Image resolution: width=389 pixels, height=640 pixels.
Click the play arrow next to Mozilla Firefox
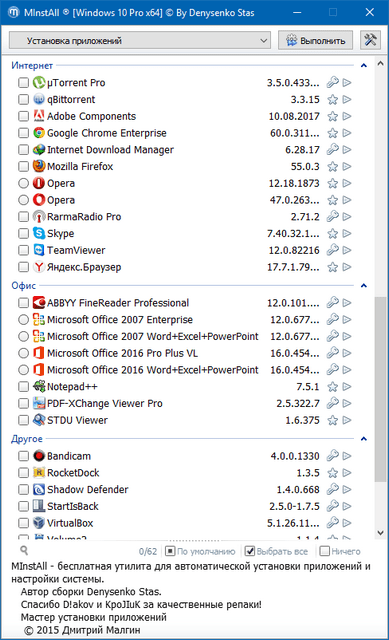pyautogui.click(x=347, y=167)
